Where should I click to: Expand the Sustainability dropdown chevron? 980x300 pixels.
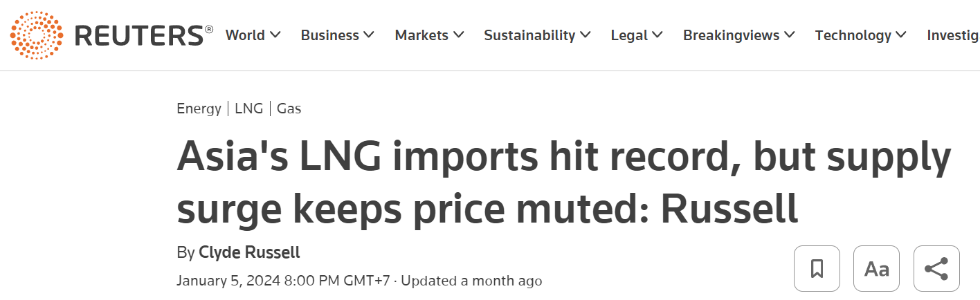pyautogui.click(x=586, y=35)
